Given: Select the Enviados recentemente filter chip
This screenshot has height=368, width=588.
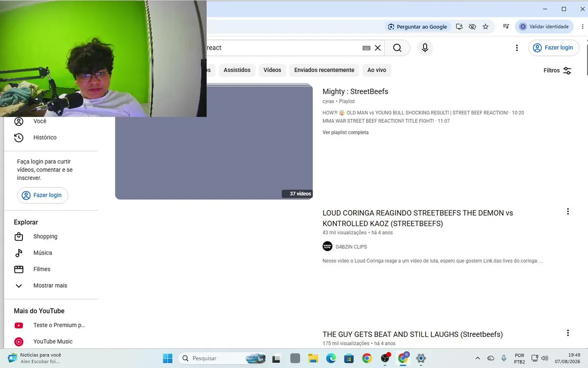Looking at the screenshot, I should click(x=324, y=70).
